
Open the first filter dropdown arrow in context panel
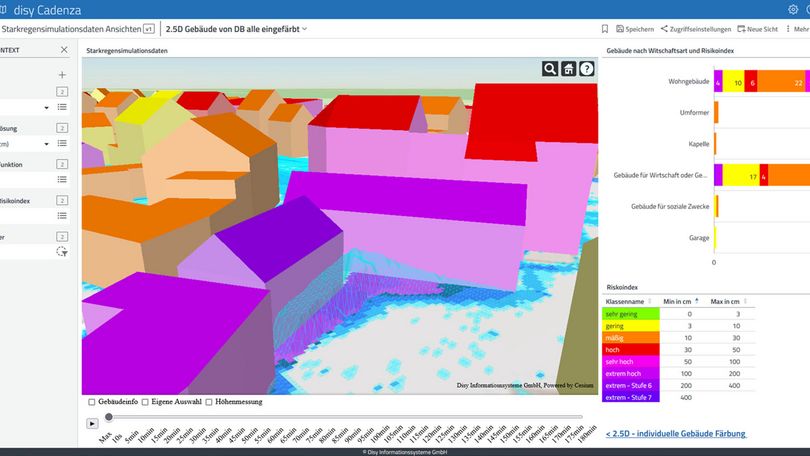(x=46, y=107)
